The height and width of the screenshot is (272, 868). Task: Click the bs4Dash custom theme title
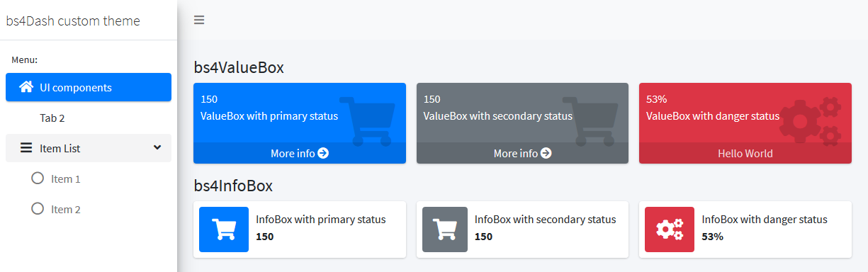73,21
